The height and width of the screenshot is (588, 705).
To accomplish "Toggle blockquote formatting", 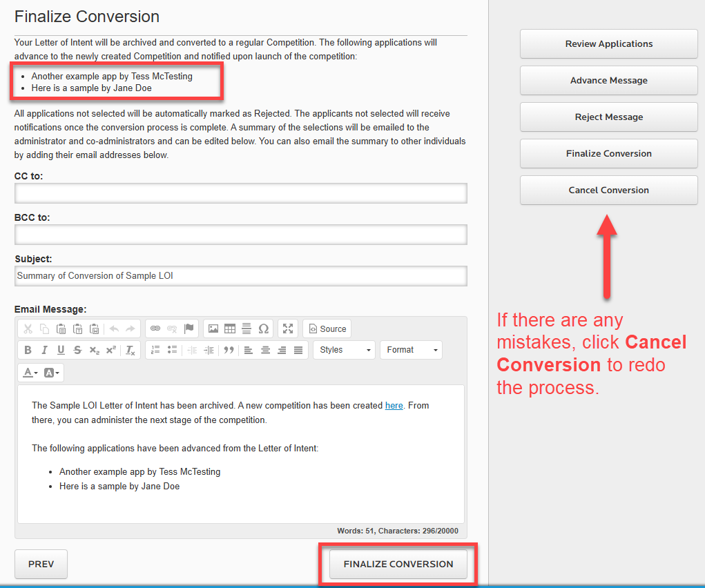I will (x=229, y=350).
